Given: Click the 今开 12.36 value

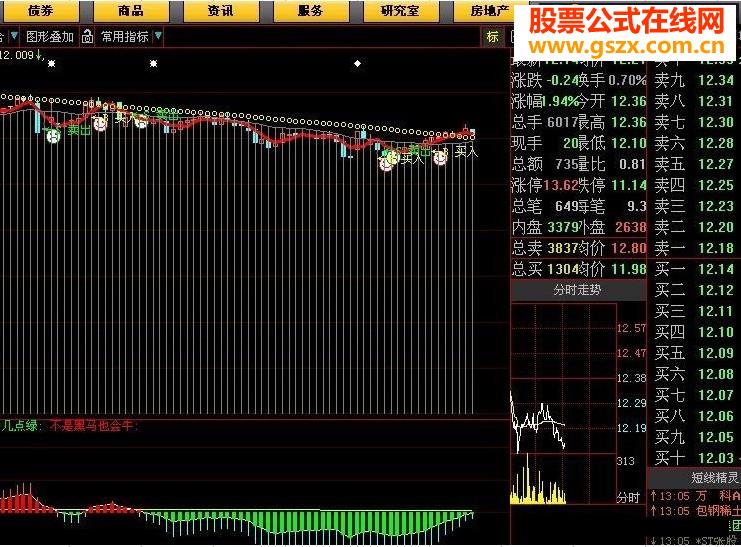Looking at the screenshot, I should [629, 101].
